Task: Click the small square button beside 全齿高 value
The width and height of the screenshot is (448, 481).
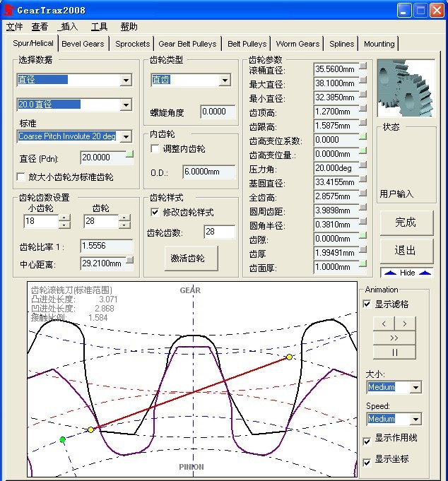Action: [363, 193]
